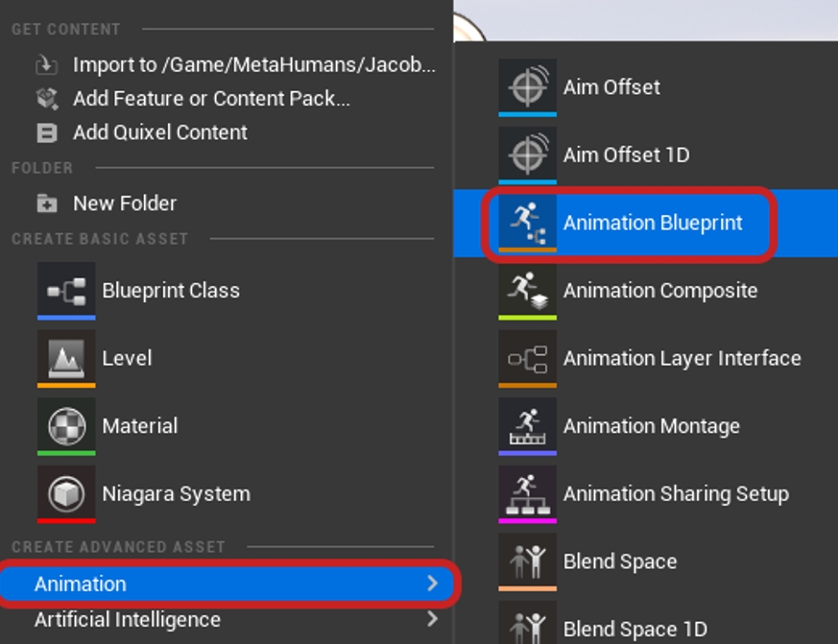Click the Animation Layer Interface icon
Screen dimensions: 838x644
[x=527, y=358]
